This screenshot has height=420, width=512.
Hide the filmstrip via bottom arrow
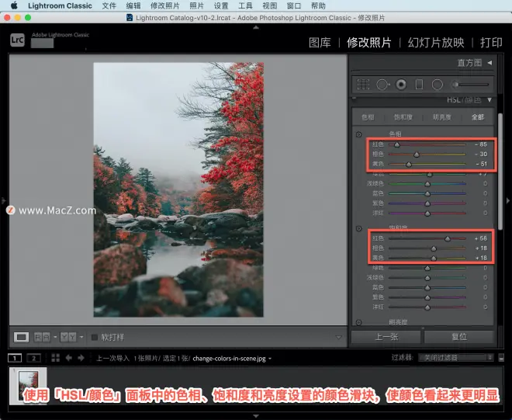click(x=256, y=416)
